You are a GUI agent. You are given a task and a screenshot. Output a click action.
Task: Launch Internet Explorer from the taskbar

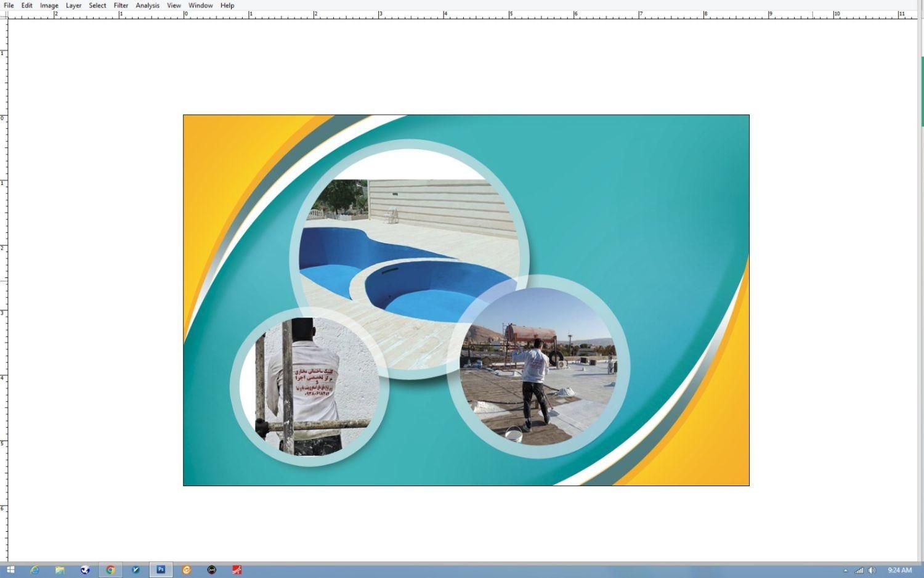click(35, 570)
